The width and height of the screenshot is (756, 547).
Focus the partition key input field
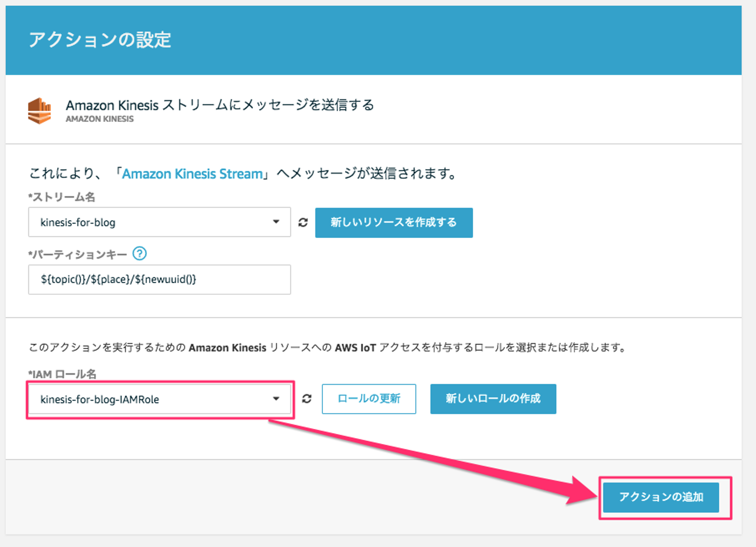[x=159, y=280]
